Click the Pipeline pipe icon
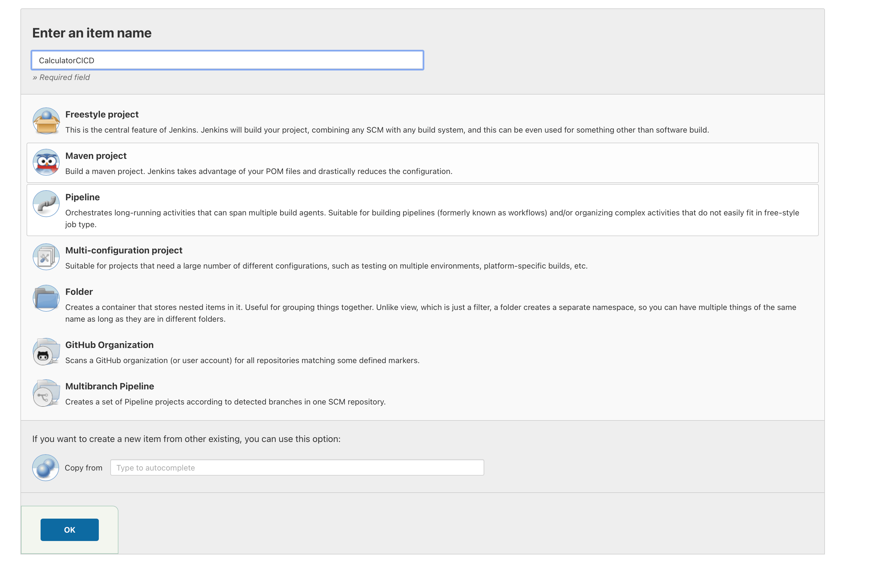The image size is (875, 588). click(46, 204)
